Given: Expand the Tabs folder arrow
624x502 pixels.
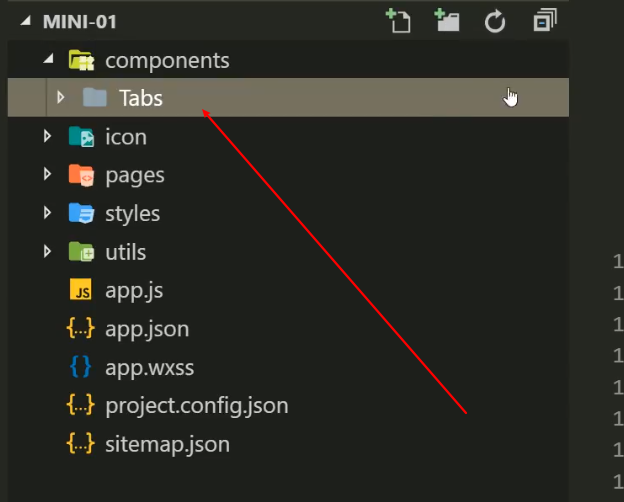Looking at the screenshot, I should [x=61, y=98].
